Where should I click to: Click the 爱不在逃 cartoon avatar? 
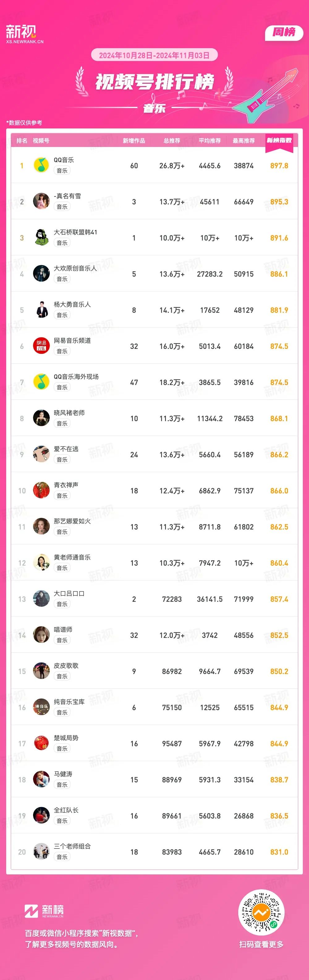[41, 454]
